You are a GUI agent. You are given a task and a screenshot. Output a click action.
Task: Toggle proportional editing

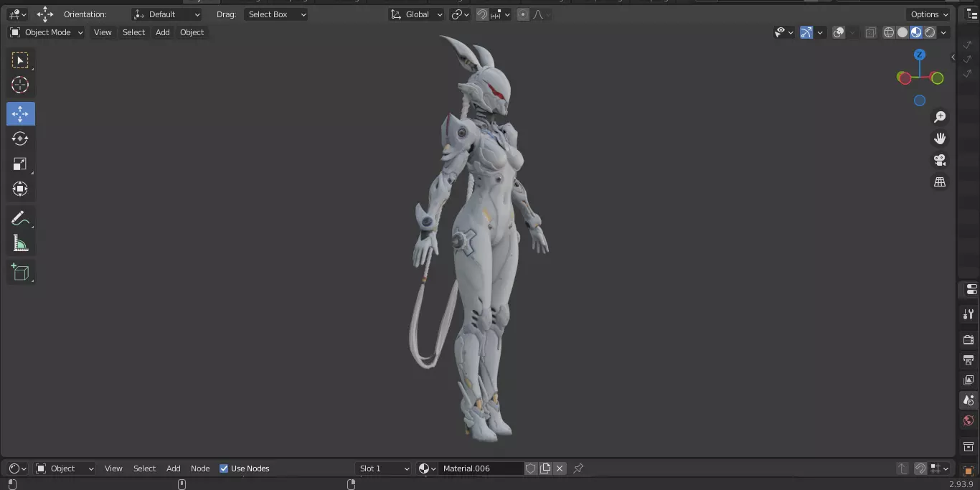522,14
